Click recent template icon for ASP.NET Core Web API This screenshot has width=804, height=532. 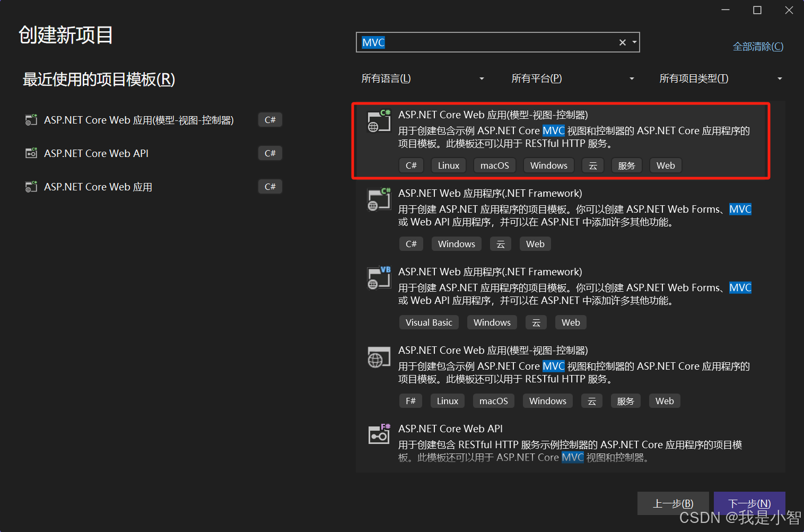[31, 153]
